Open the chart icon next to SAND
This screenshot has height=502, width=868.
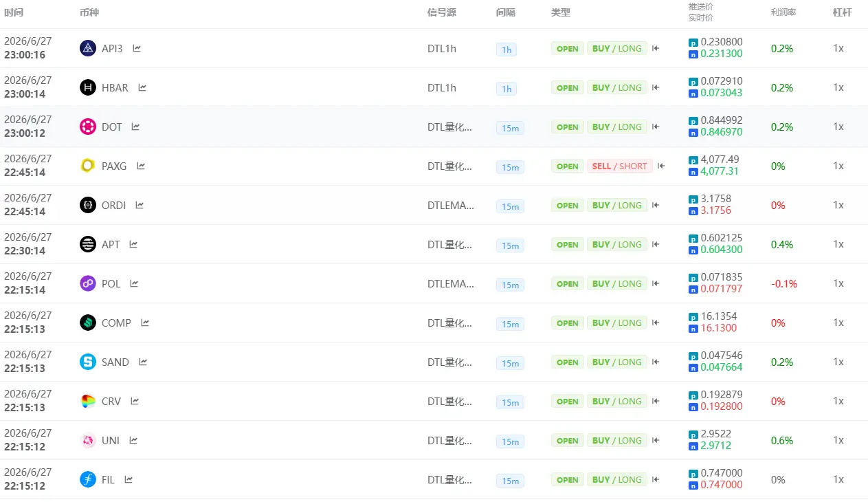coord(143,362)
